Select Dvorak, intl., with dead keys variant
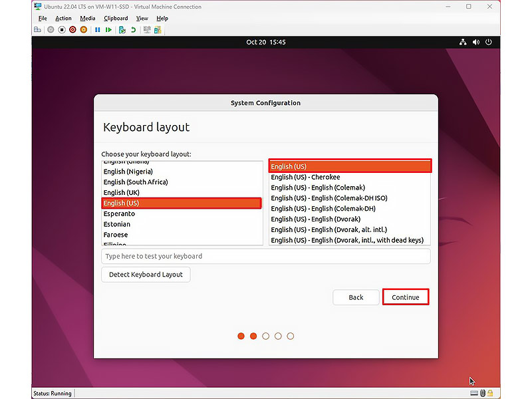This screenshot has width=532, height=399. pos(350,240)
